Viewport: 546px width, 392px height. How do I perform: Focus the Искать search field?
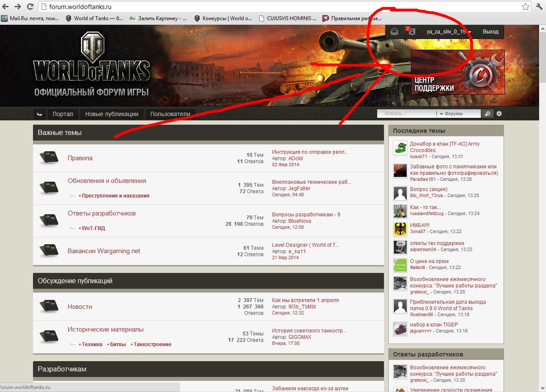(406, 114)
